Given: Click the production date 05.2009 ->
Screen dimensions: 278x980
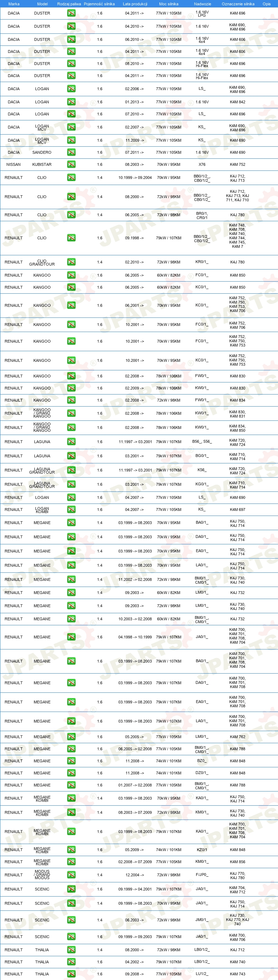Looking at the screenshot, I should click(134, 850).
